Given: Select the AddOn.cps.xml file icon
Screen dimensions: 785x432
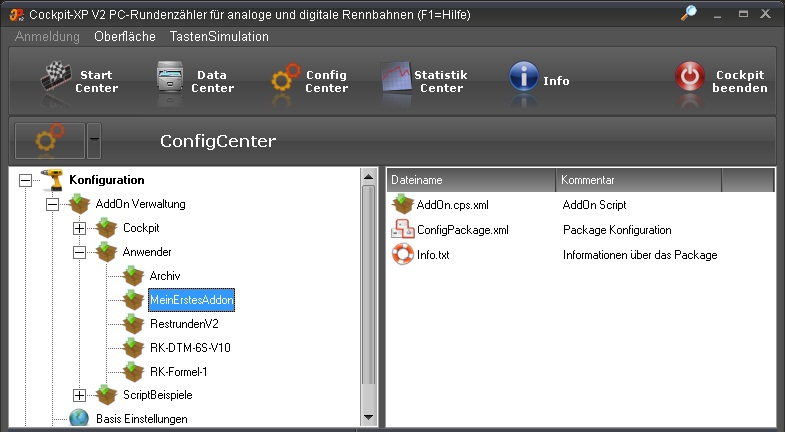Looking at the screenshot, I should (x=403, y=204).
